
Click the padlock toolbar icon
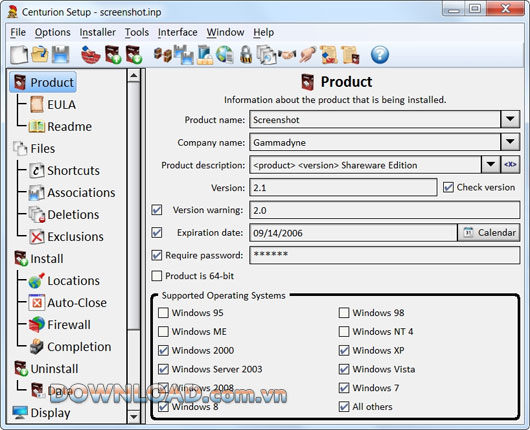tap(246, 55)
